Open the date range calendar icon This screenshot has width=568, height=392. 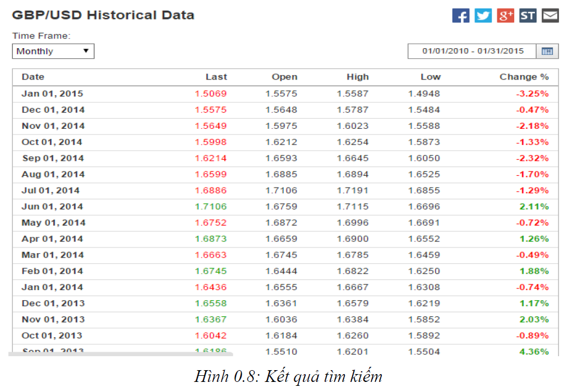click(547, 52)
